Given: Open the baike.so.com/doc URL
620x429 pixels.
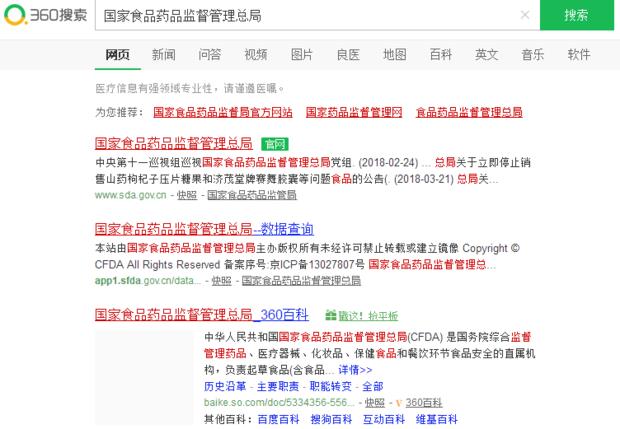Looking at the screenshot, I should pos(279,403).
